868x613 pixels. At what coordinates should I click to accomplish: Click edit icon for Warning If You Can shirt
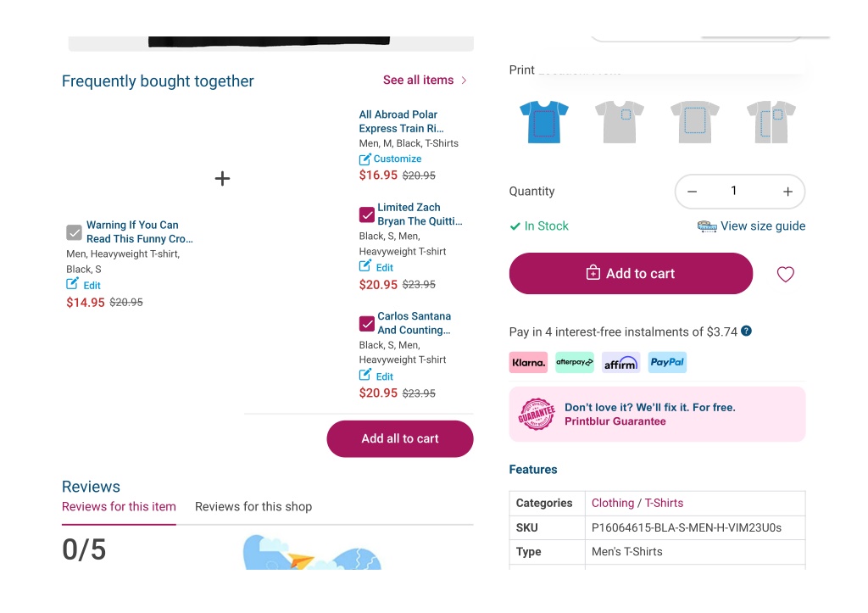pyautogui.click(x=72, y=284)
